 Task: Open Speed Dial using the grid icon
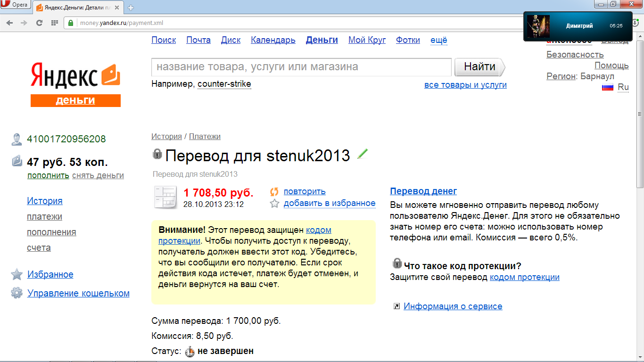pos(55,23)
